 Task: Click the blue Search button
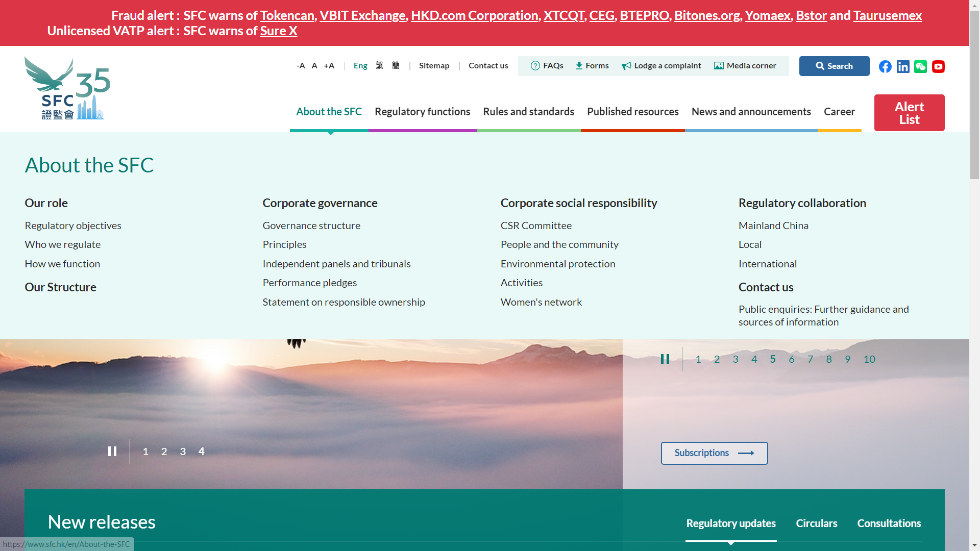coord(835,66)
